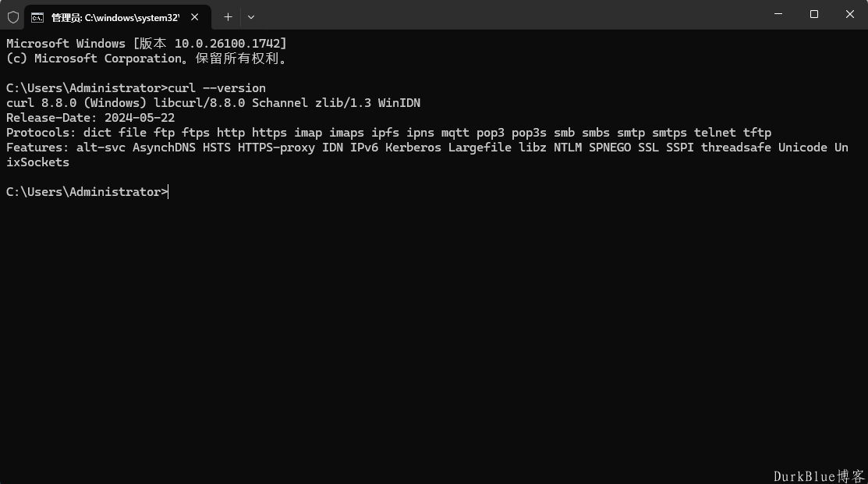Close the terminal window

pyautogui.click(x=850, y=14)
